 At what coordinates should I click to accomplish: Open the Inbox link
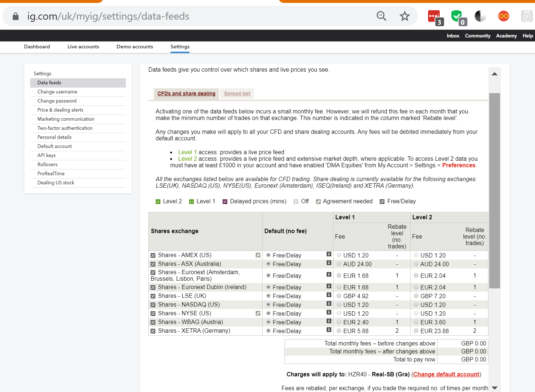(453, 36)
